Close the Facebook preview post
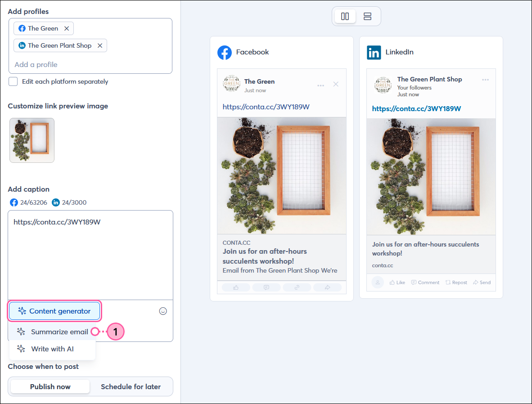Screen dimensions: 532x404 [336, 84]
